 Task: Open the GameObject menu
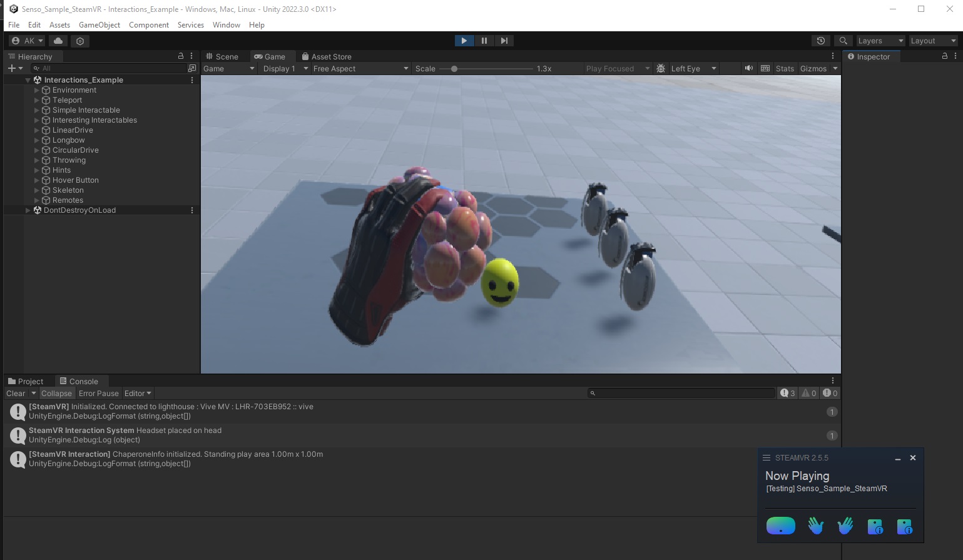[x=99, y=24]
